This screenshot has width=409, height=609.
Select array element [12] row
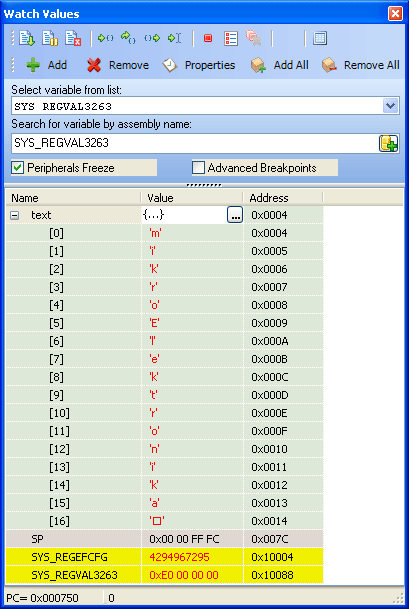point(164,449)
